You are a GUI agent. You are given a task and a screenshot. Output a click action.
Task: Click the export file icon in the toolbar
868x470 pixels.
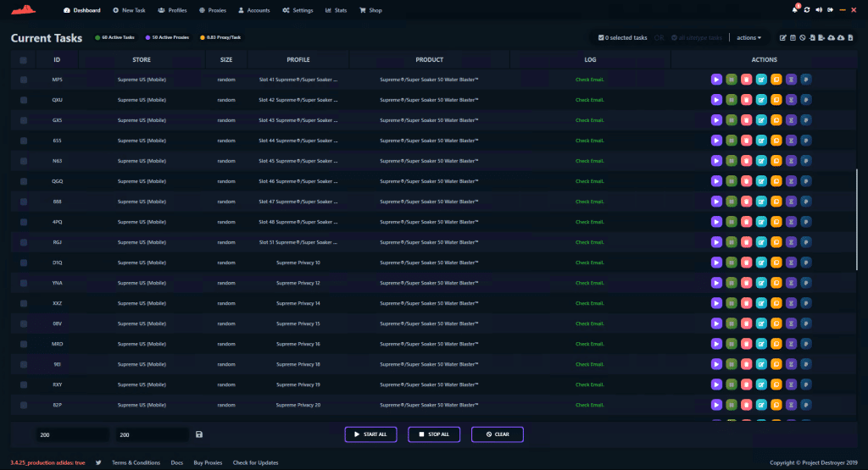click(x=821, y=37)
